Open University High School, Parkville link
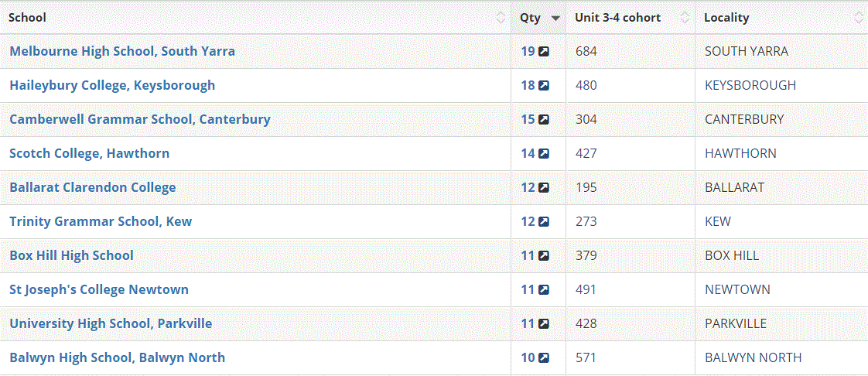The image size is (868, 376). (111, 323)
